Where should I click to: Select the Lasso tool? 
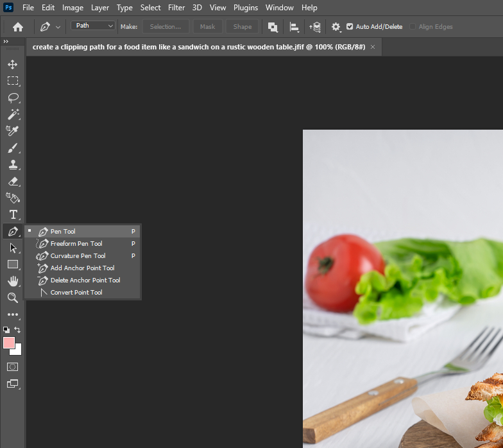(13, 98)
